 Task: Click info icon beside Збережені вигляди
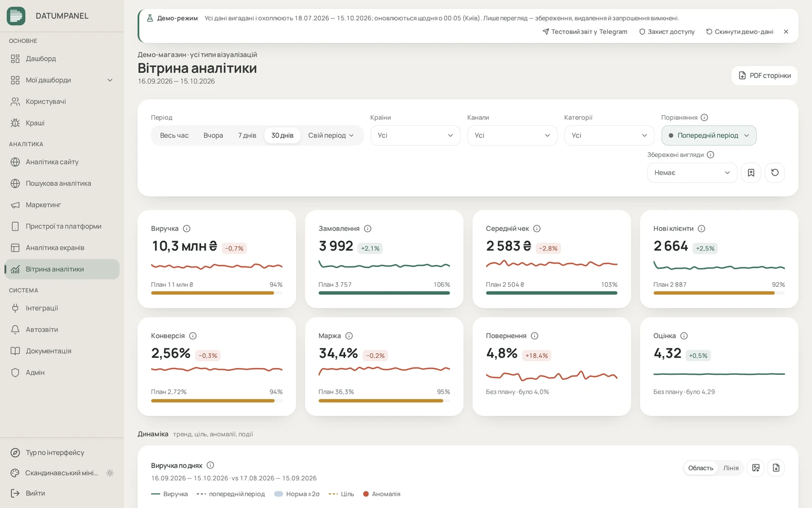coord(710,155)
